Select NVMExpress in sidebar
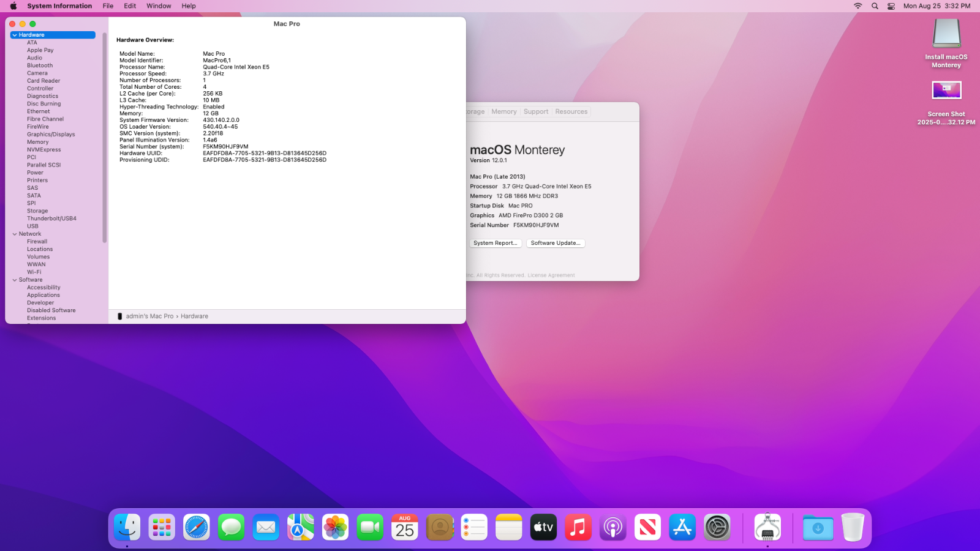 point(43,149)
